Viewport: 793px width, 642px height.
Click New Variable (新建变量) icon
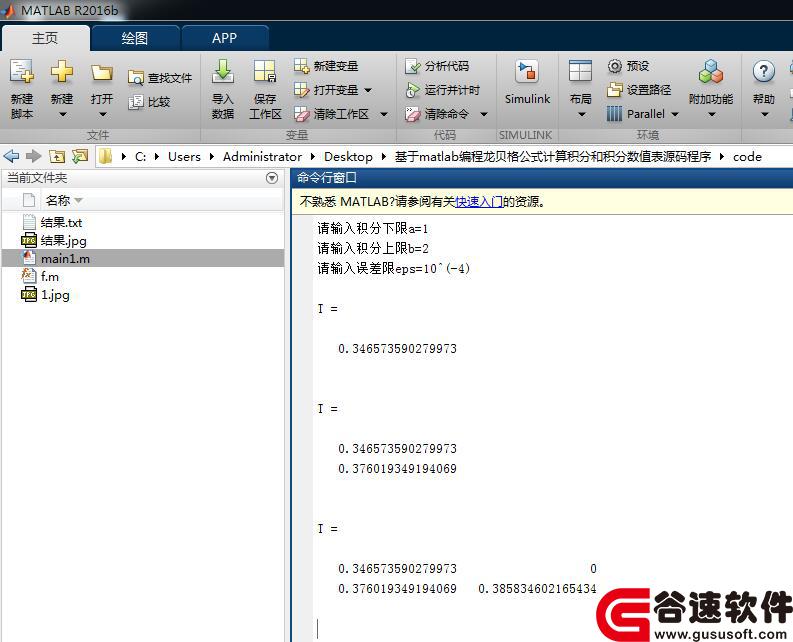tap(301, 66)
